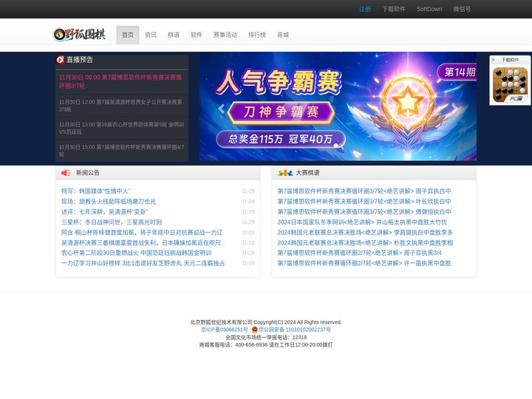Image resolution: width=532 pixels, height=399 pixels.
Task: Open SoftDown link
Action: pyautogui.click(x=429, y=9)
